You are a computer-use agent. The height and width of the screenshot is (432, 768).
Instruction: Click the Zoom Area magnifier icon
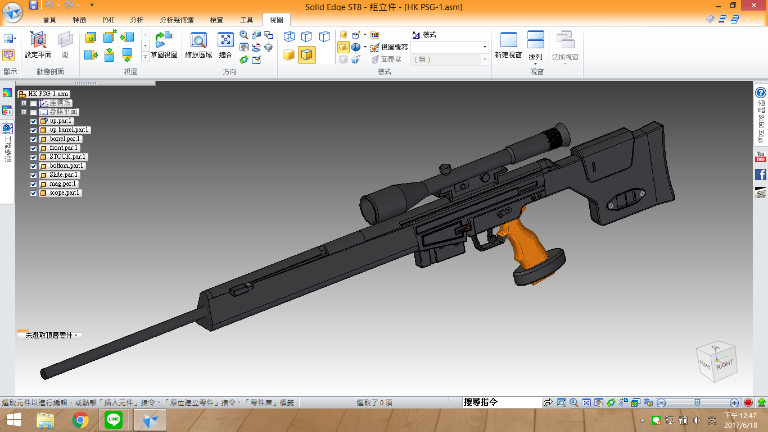(x=198, y=40)
